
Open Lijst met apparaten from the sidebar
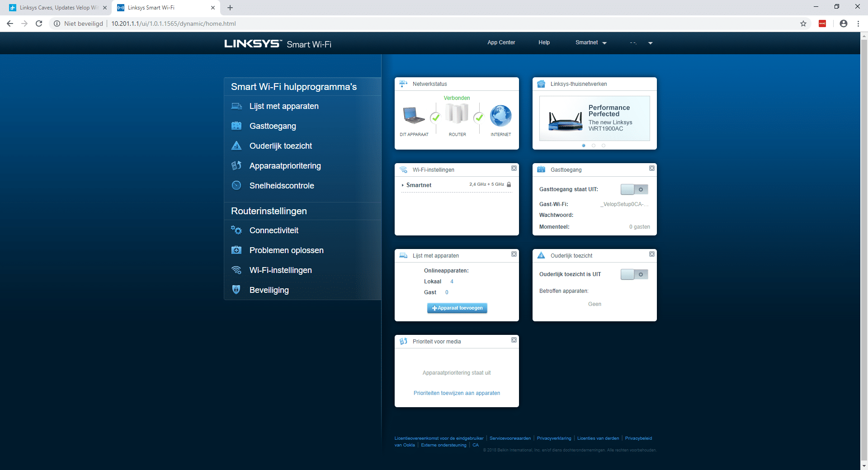[x=284, y=106]
